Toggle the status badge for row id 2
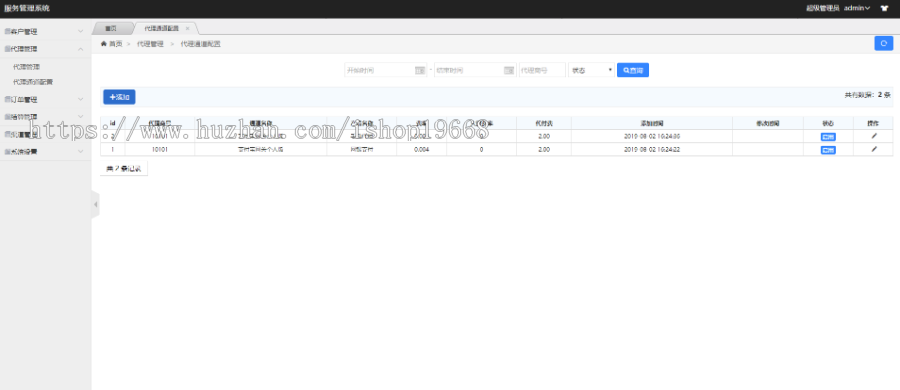Screen dimensions: 900x390 coord(828,137)
